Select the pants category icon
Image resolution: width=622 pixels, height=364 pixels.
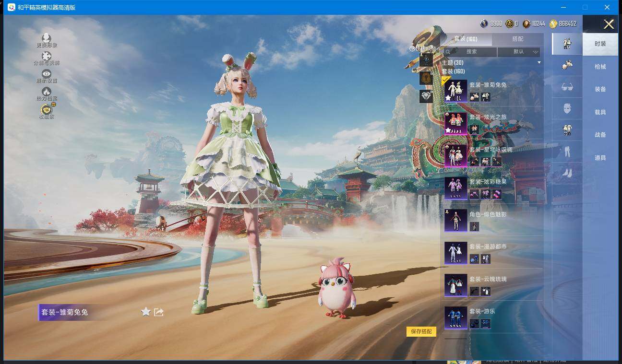pyautogui.click(x=567, y=152)
